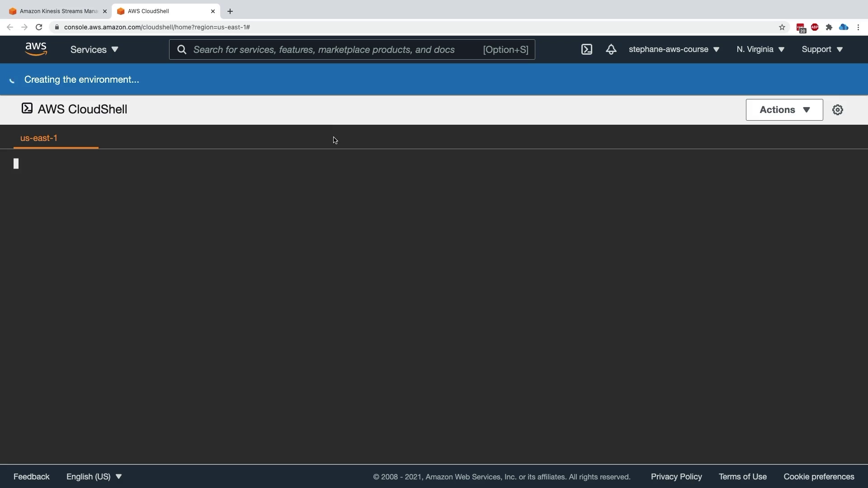
Task: Click the Feedback link in footer
Action: pos(32,477)
